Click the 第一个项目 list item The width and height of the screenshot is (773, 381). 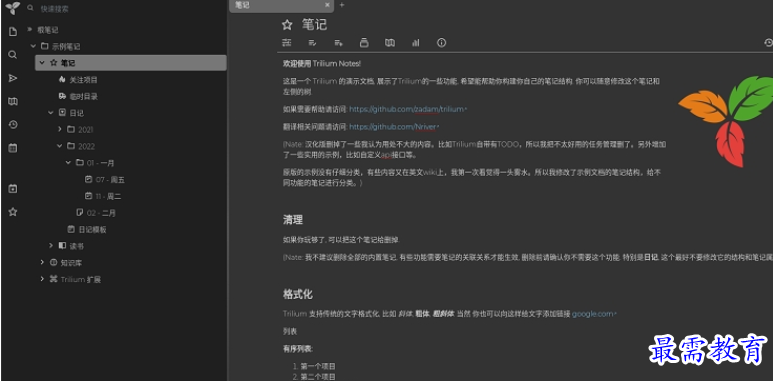(x=318, y=366)
